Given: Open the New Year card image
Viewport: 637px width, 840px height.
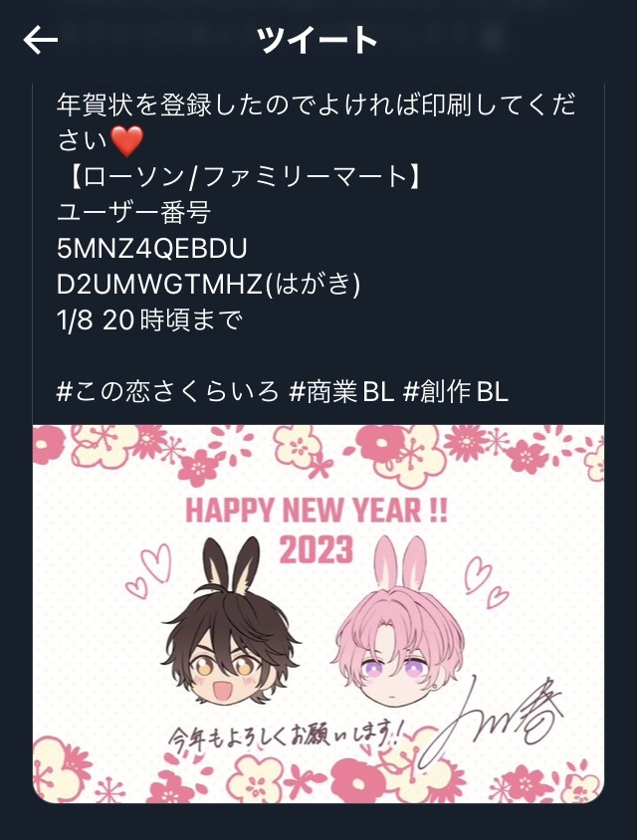Looking at the screenshot, I should click(x=318, y=614).
